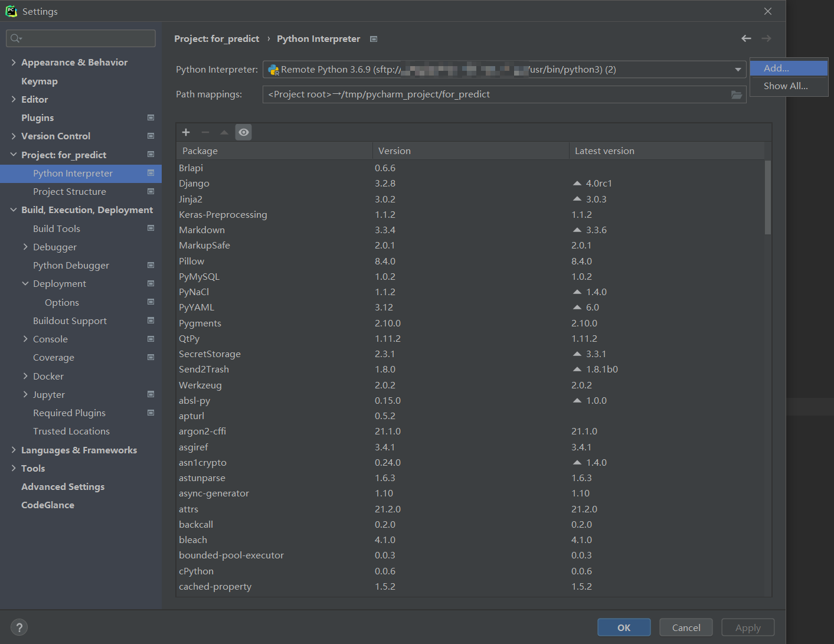834x644 pixels.
Task: Expand the Languages & Frameworks section
Action: click(14, 450)
